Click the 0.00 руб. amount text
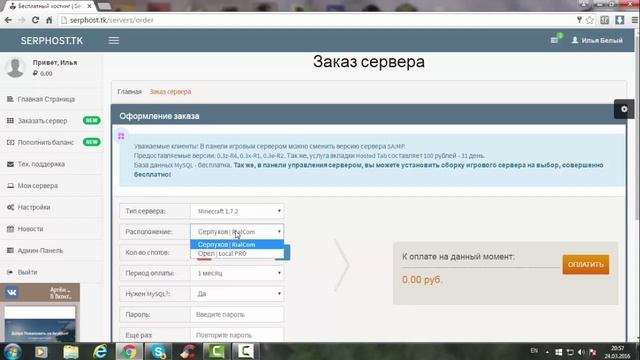 422,280
